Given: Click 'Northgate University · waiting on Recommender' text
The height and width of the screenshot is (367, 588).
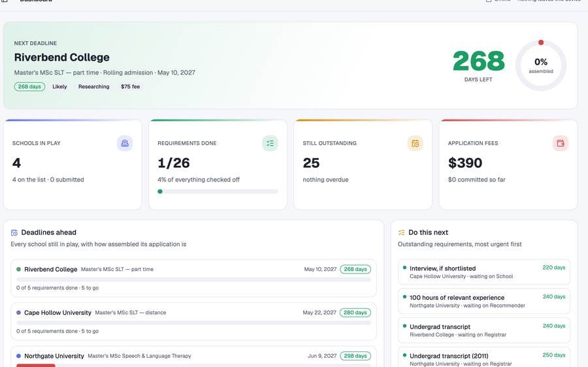Looking at the screenshot, I should coord(467,306).
